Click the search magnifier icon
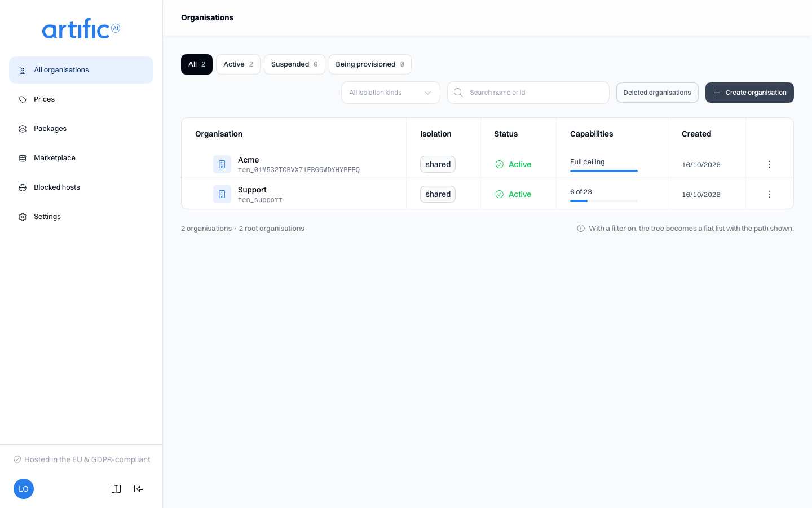812x508 pixels. pos(458,93)
